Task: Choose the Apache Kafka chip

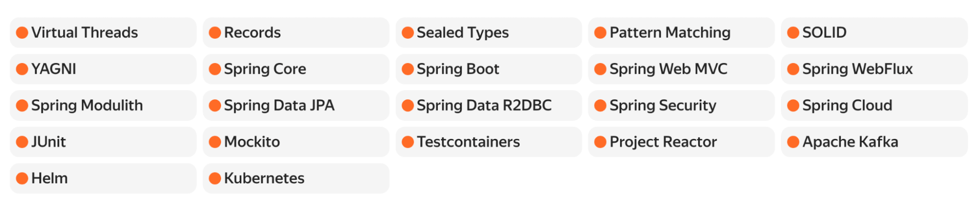Action: tap(874, 142)
